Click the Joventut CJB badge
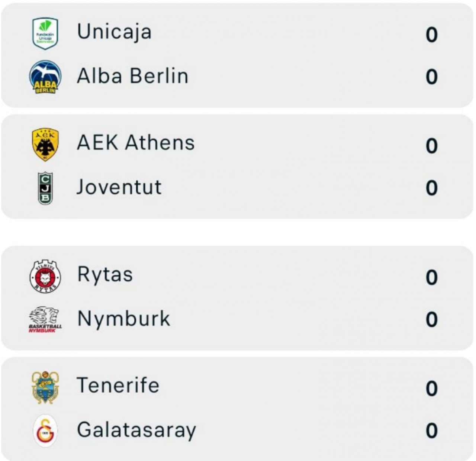The width and height of the screenshot is (476, 461). click(45, 188)
